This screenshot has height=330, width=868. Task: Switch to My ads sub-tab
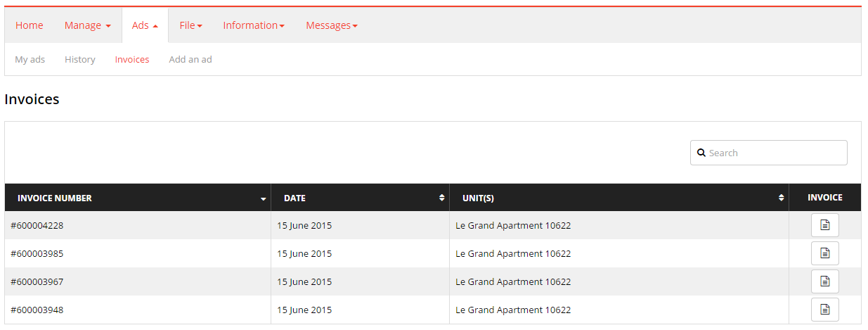click(30, 59)
